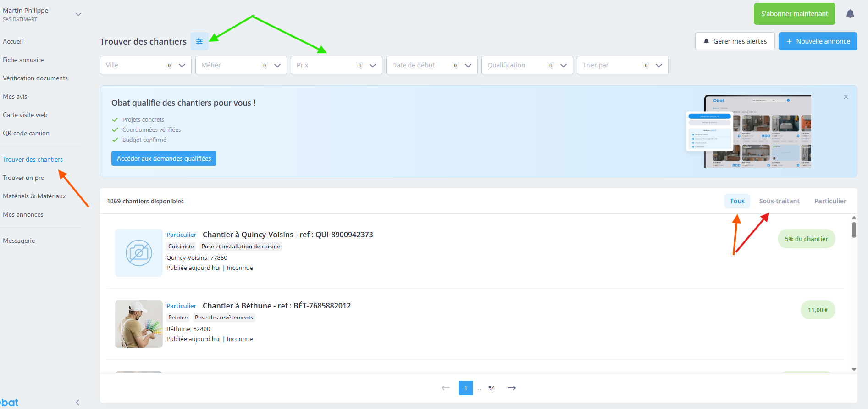The image size is (868, 409).
Task: Switch to the Sous-traitant tab
Action: coord(779,201)
